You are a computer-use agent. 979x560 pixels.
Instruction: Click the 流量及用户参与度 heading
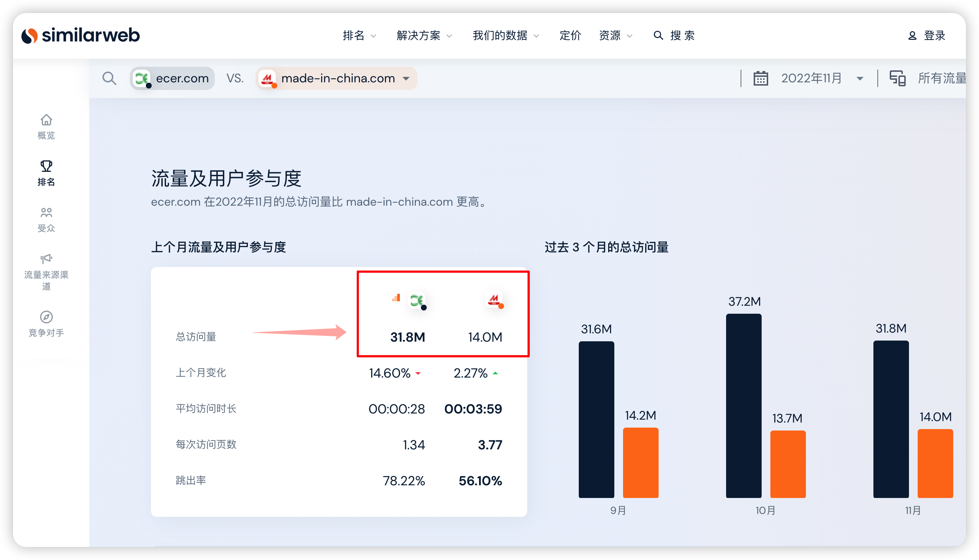tap(226, 178)
